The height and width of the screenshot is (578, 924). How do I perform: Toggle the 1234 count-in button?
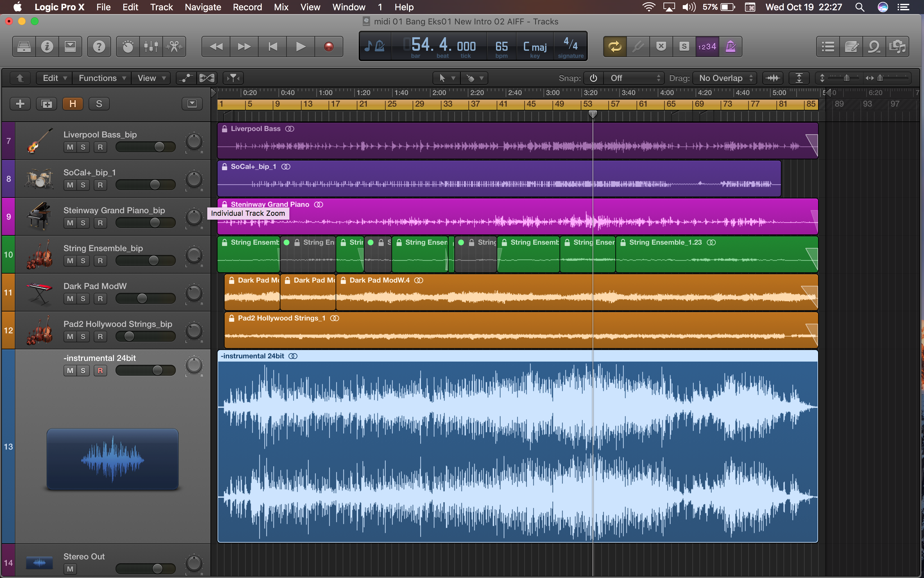707,47
